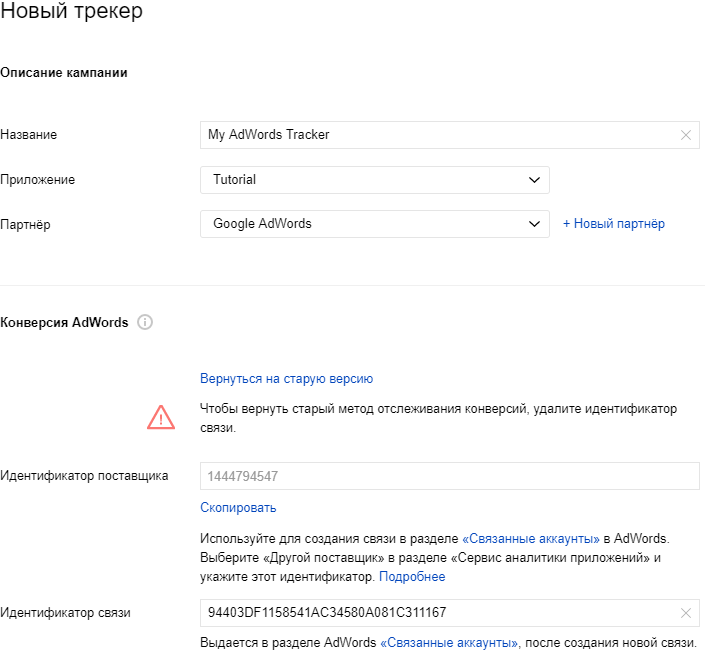Click the Подробнее link
The height and width of the screenshot is (653, 705).
click(x=412, y=577)
